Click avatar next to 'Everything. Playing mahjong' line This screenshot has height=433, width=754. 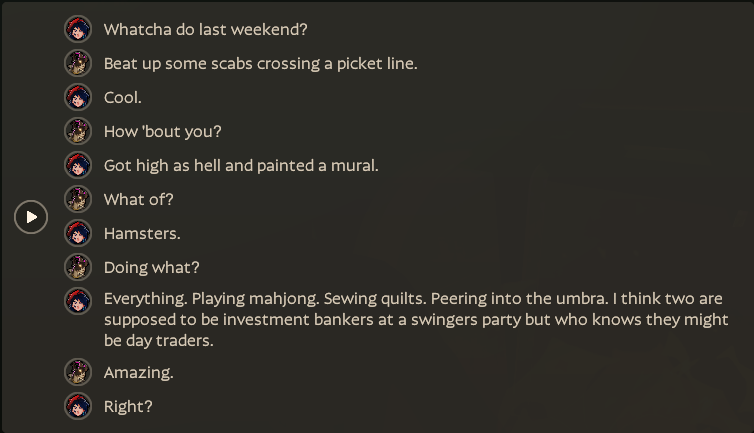(x=78, y=301)
